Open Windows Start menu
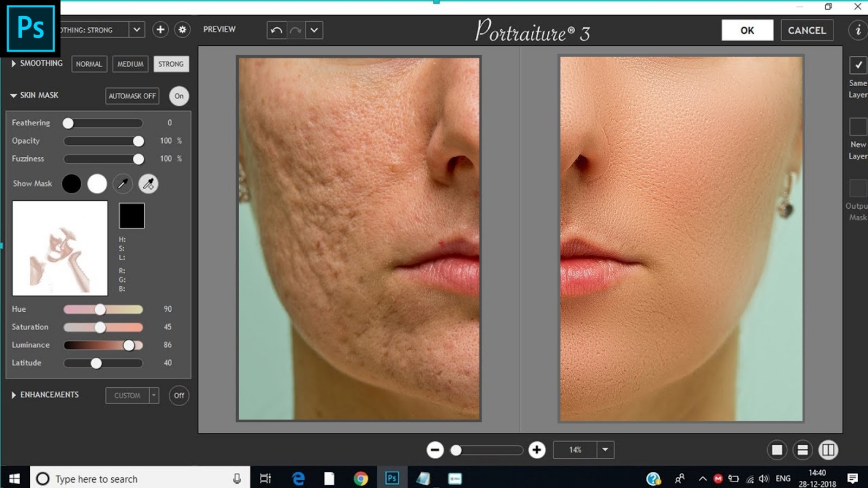 coord(15,479)
